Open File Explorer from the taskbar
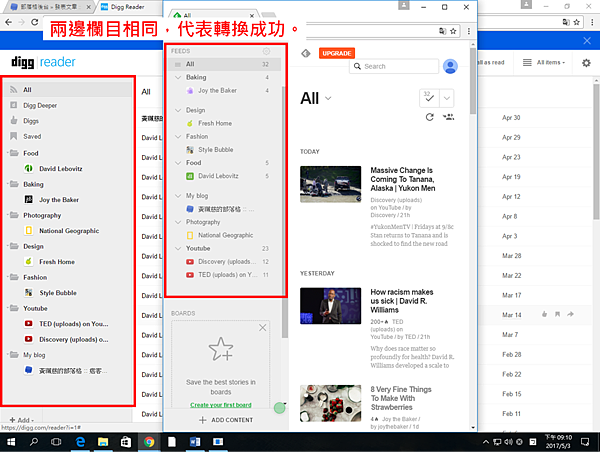 [x=103, y=442]
